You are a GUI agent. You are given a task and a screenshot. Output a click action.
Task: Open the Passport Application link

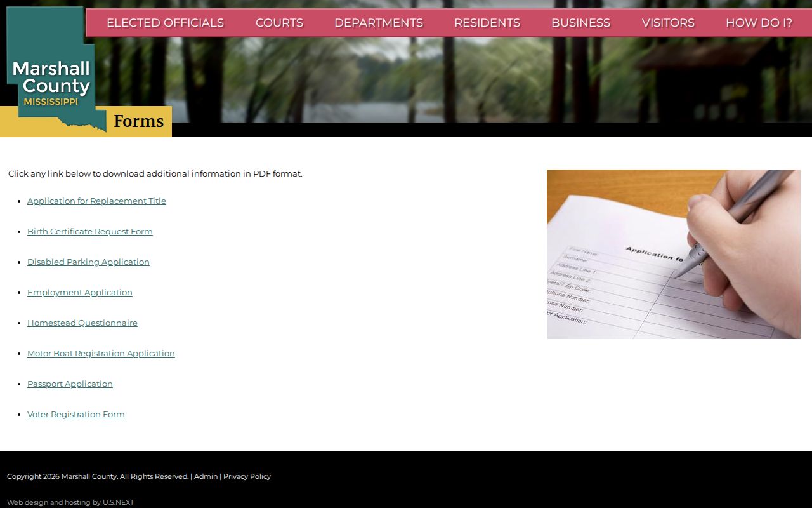click(70, 384)
